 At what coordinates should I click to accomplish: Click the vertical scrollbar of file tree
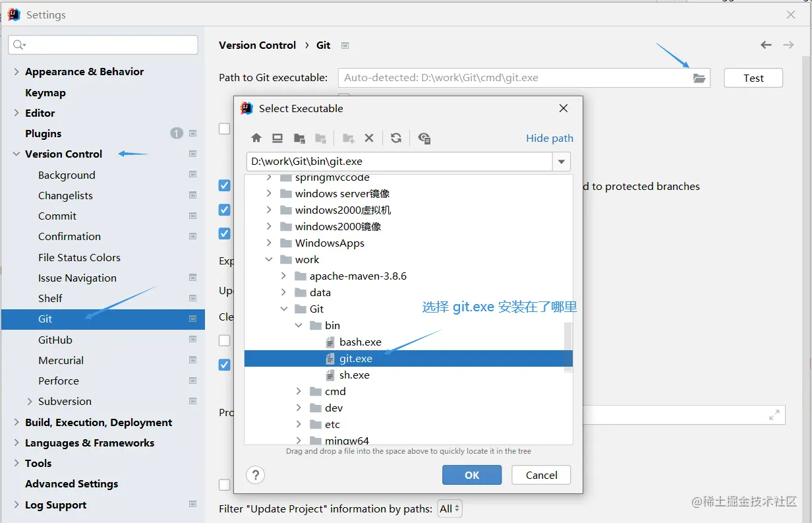coord(568,348)
